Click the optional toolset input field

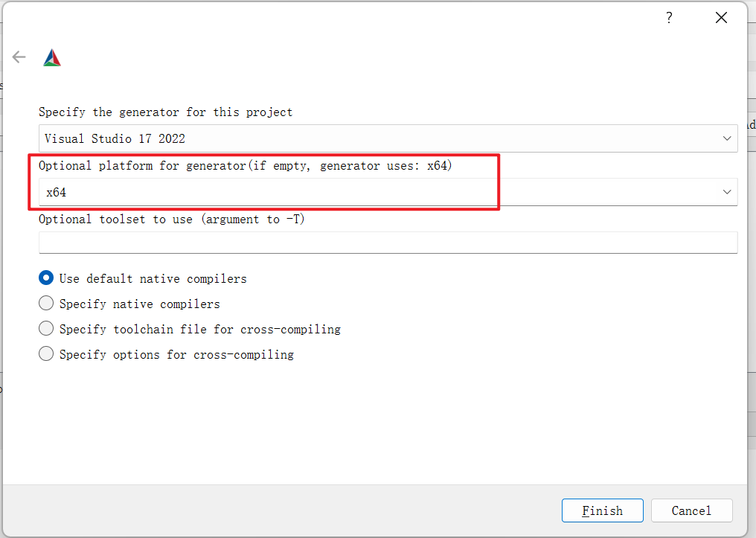pyautogui.click(x=388, y=243)
